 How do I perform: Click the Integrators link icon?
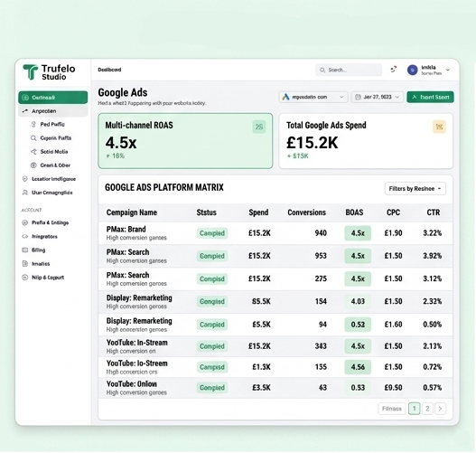(x=25, y=236)
